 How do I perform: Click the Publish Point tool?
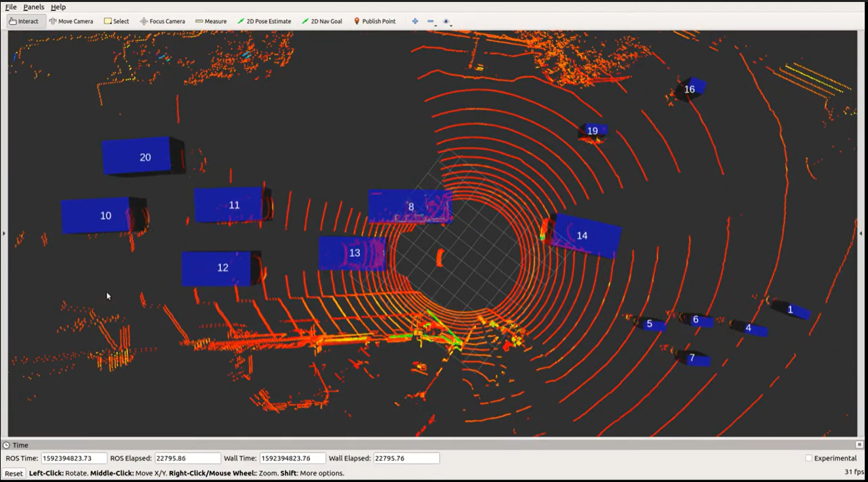click(x=374, y=21)
